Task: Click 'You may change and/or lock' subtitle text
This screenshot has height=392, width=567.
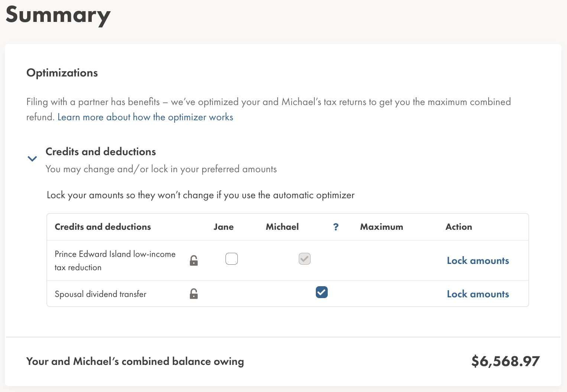Action: [x=161, y=169]
